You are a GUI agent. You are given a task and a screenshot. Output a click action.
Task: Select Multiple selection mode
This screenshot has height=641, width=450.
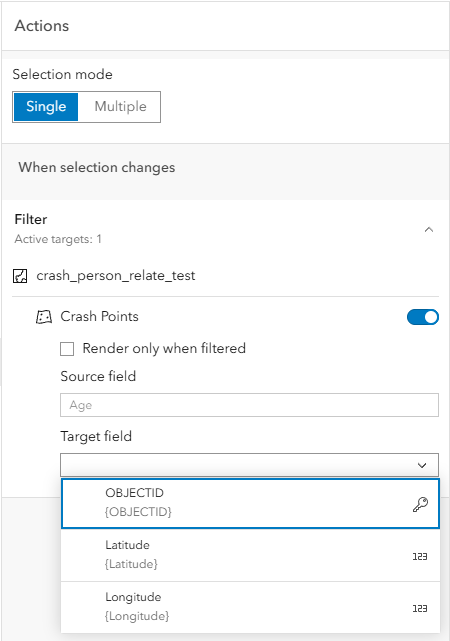(x=120, y=107)
